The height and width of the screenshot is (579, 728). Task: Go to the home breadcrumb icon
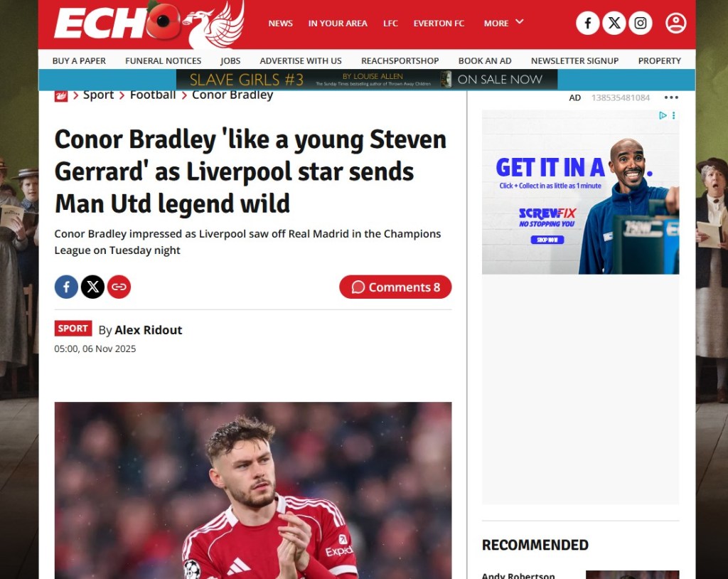pos(61,96)
